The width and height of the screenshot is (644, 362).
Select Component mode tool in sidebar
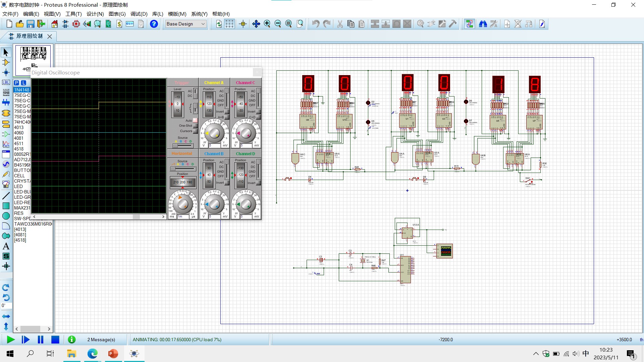click(6, 62)
